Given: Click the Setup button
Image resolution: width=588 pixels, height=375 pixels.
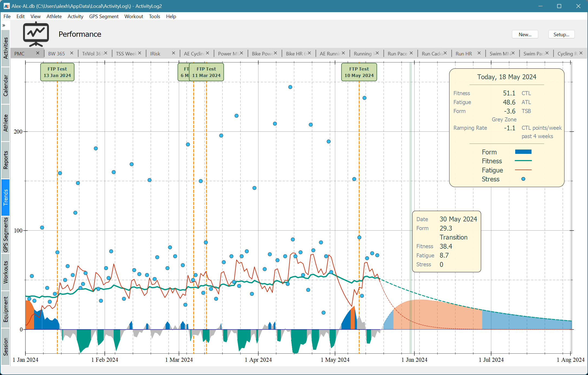Looking at the screenshot, I should (561, 34).
